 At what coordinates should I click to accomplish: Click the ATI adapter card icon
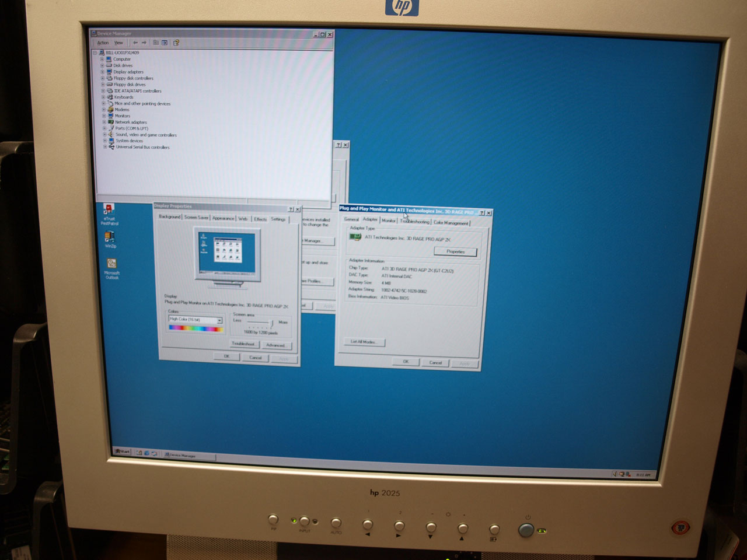pos(355,237)
